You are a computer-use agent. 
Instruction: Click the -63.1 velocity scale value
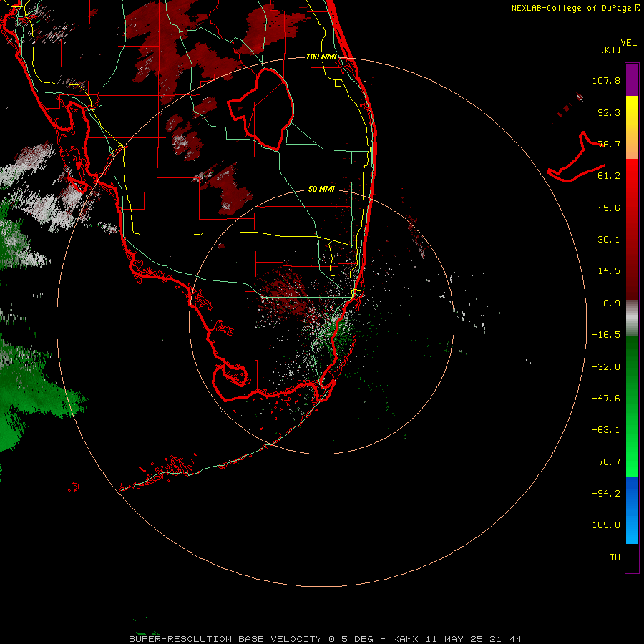click(x=606, y=430)
